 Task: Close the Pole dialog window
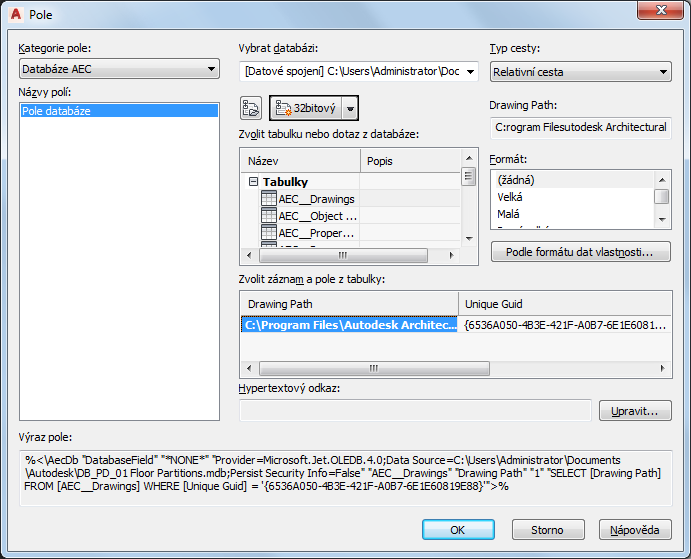pos(661,11)
